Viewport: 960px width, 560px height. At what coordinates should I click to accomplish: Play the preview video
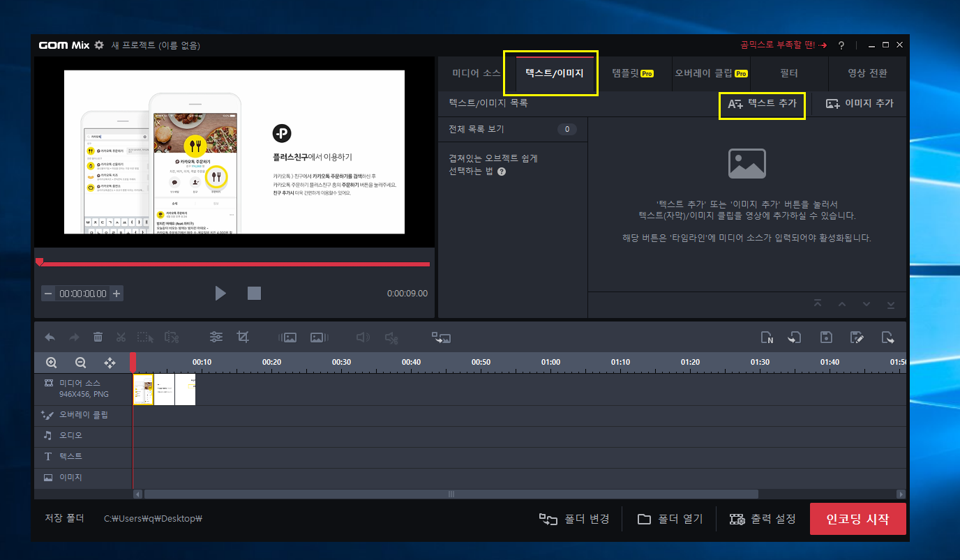pyautogui.click(x=220, y=293)
